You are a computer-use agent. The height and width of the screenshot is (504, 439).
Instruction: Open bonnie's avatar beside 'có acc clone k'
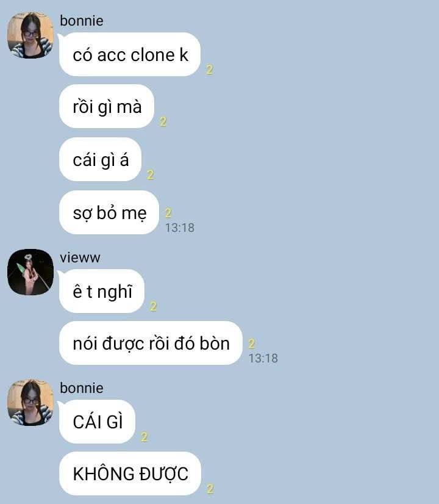click(30, 35)
